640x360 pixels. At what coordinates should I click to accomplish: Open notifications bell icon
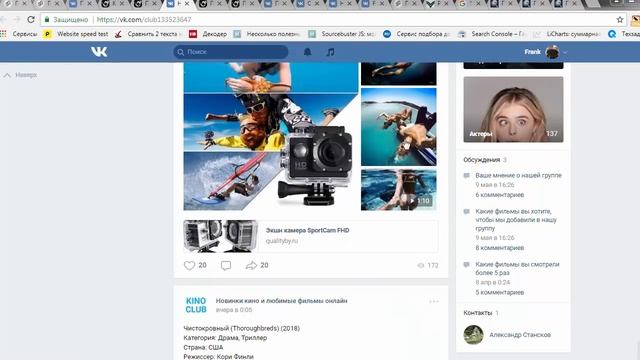click(307, 52)
